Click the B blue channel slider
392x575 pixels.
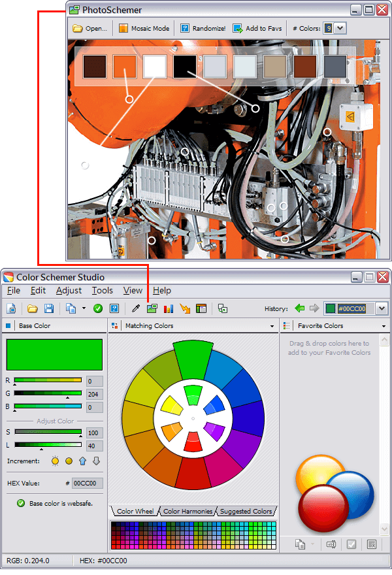[48, 406]
